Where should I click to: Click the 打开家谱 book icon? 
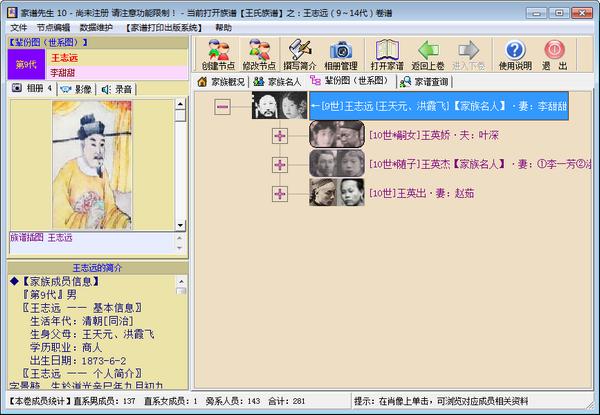pos(387,55)
